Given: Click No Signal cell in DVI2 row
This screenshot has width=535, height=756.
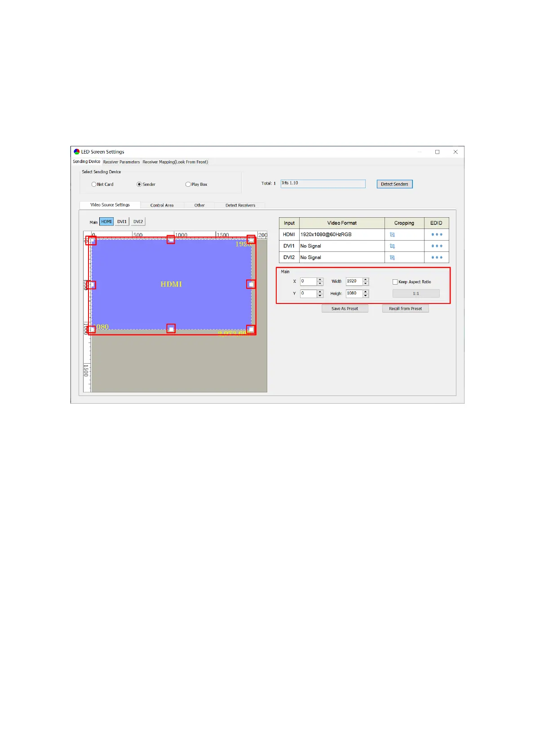Looking at the screenshot, I should click(x=342, y=257).
